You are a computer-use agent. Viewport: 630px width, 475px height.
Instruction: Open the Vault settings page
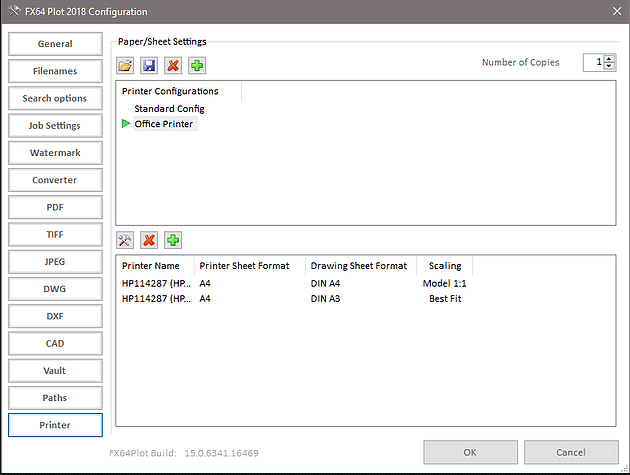pyautogui.click(x=55, y=371)
